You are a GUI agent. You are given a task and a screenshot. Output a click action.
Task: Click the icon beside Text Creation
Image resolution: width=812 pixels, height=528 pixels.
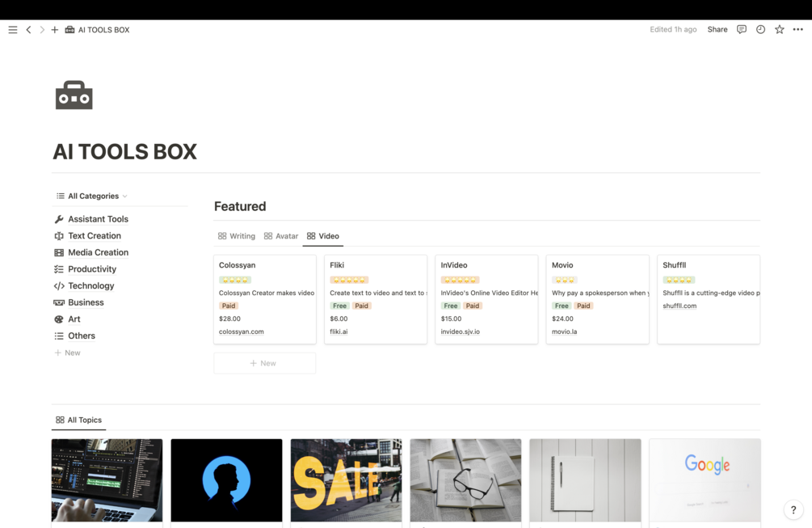tap(59, 236)
